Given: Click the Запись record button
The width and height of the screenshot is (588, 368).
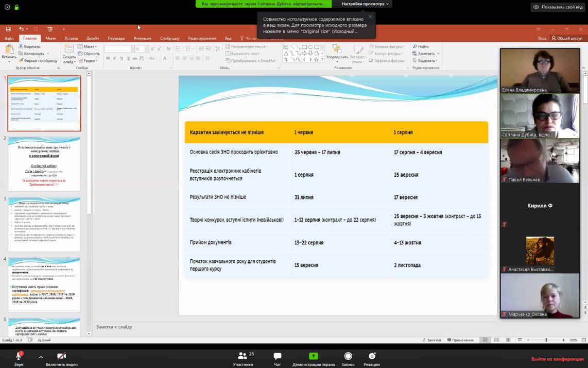Looking at the screenshot, I should pyautogui.click(x=348, y=358).
